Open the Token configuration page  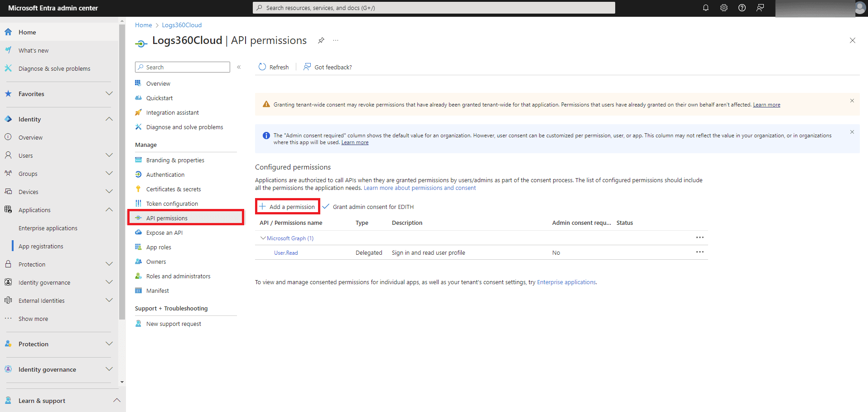point(171,203)
